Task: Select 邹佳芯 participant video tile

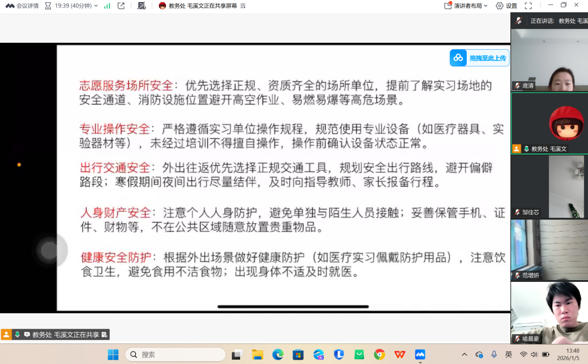Action: [549, 186]
